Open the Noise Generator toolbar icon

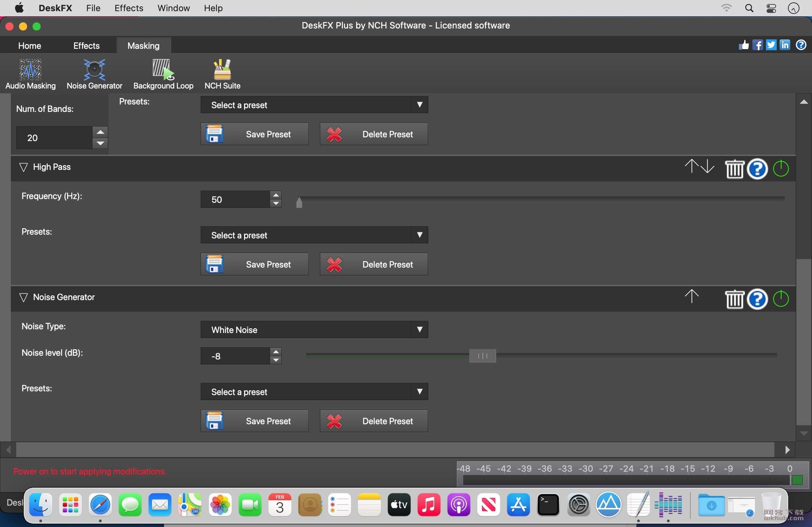tap(94, 74)
